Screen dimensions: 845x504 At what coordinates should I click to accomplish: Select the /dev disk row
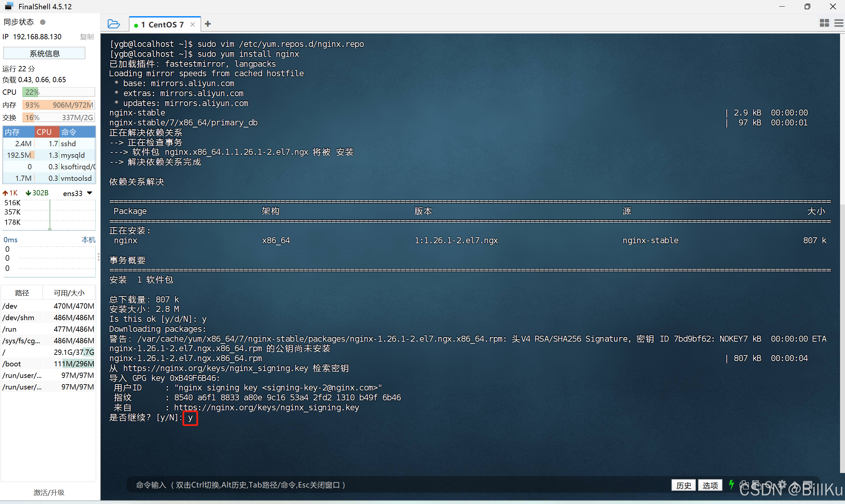coord(48,306)
